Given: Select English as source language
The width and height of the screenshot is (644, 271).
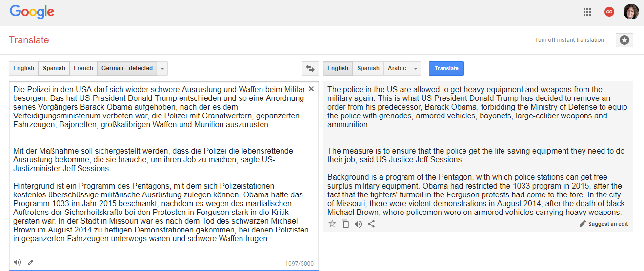Looking at the screenshot, I should pos(24,68).
